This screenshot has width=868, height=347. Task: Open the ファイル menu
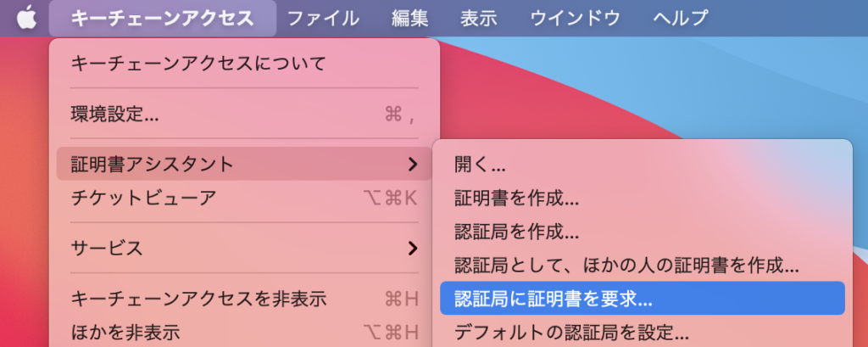(x=323, y=17)
